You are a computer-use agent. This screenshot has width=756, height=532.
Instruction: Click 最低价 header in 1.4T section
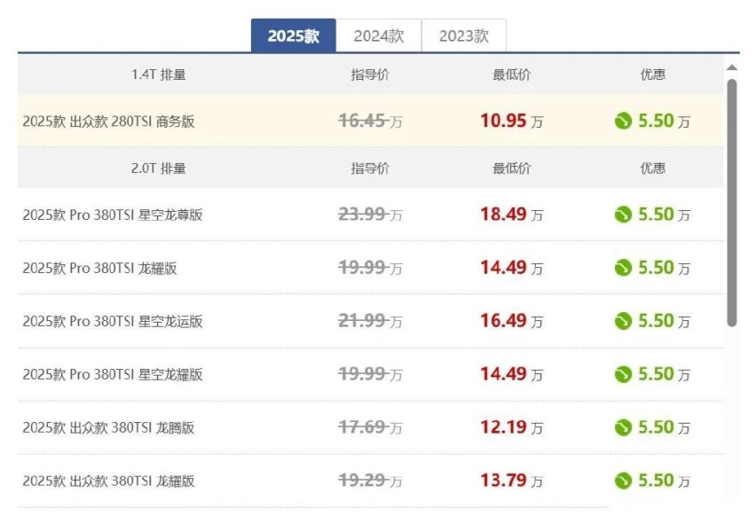point(512,74)
